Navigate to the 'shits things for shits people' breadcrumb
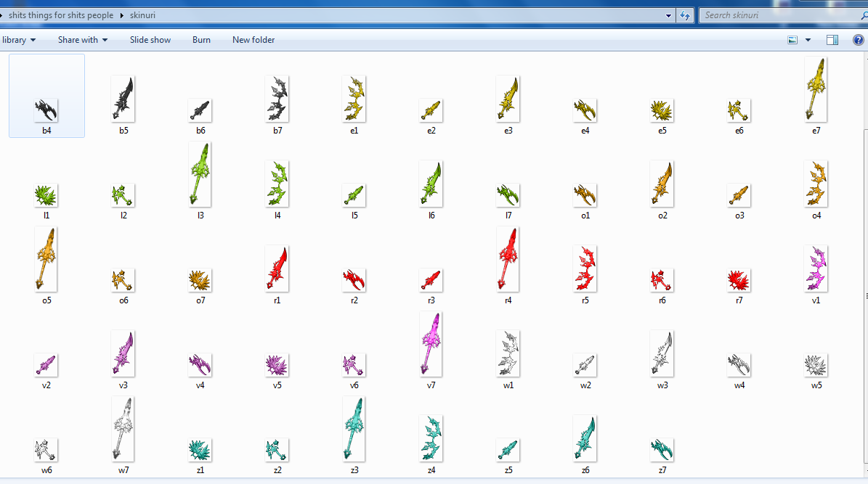 tap(61, 15)
